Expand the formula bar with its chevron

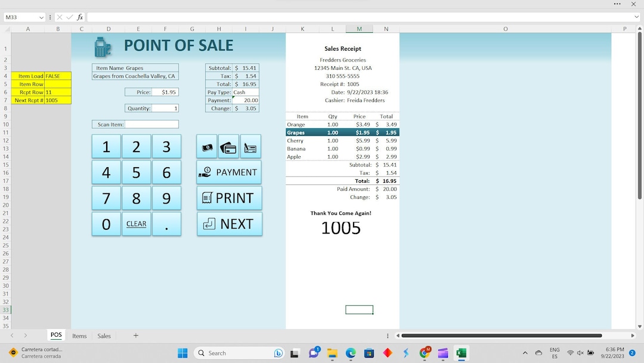tap(637, 17)
